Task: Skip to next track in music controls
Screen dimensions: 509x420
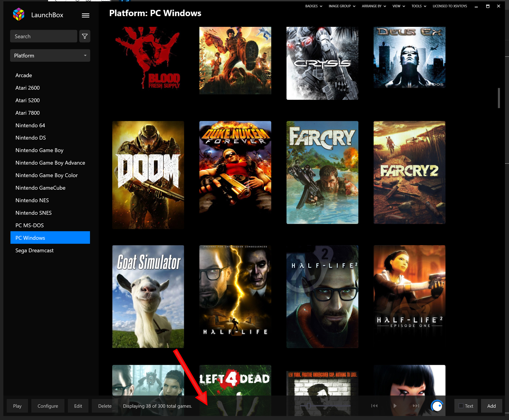Action: pos(416,406)
